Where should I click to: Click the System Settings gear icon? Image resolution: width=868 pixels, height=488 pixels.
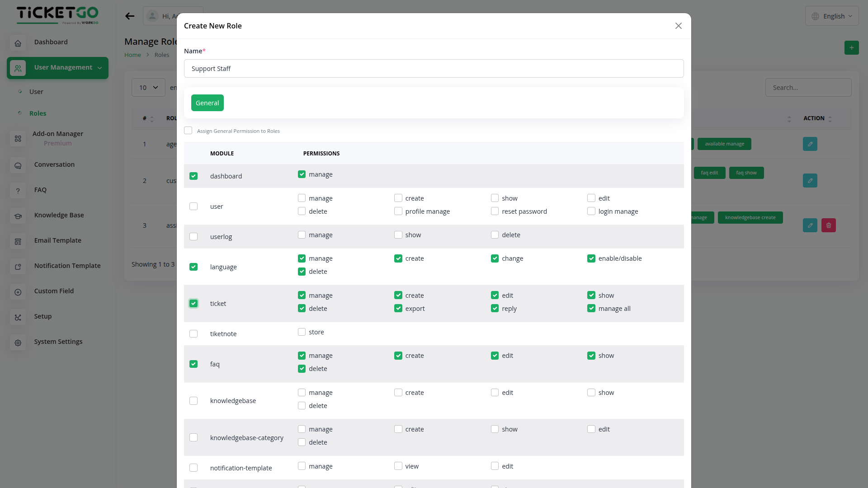(18, 343)
